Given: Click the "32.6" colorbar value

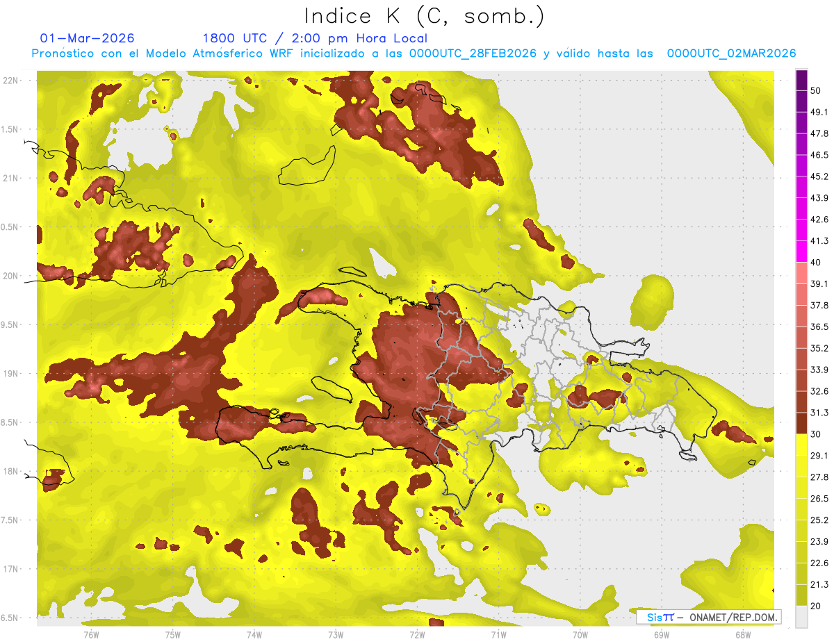Looking at the screenshot, I should [819, 391].
